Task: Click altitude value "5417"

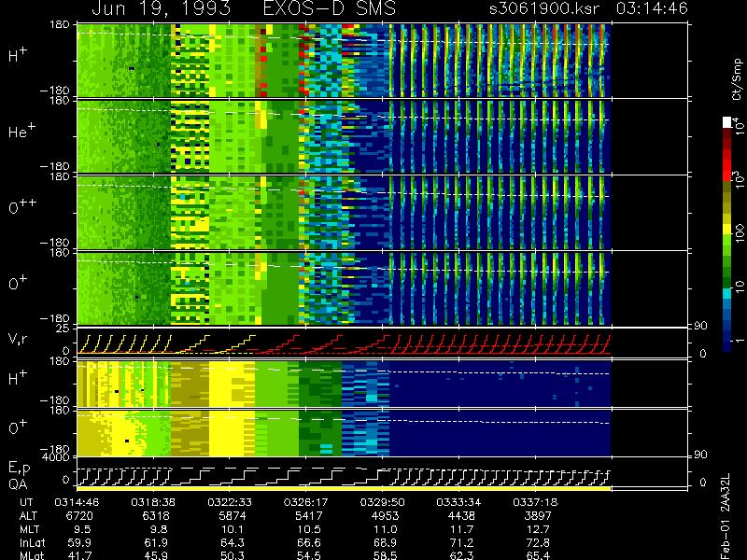Action: tap(309, 516)
